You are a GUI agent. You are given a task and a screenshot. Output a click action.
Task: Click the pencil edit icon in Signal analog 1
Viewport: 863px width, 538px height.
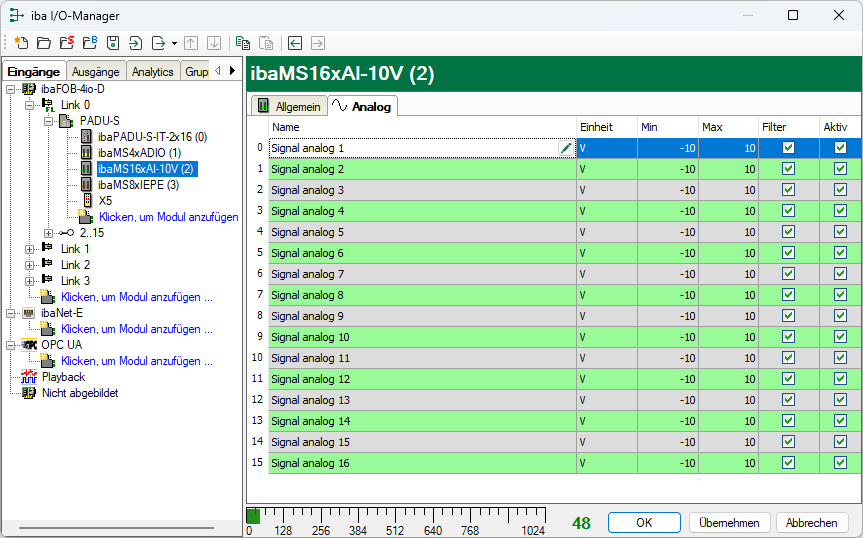click(x=566, y=148)
